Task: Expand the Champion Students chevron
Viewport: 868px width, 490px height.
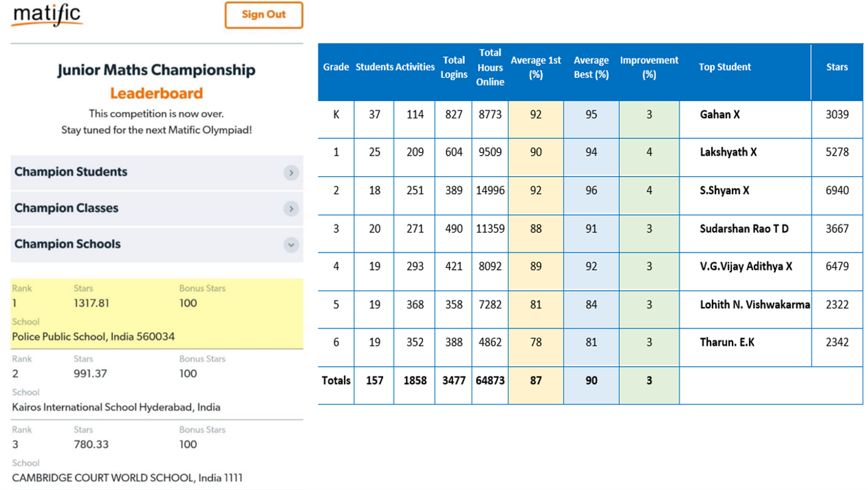Action: click(292, 173)
